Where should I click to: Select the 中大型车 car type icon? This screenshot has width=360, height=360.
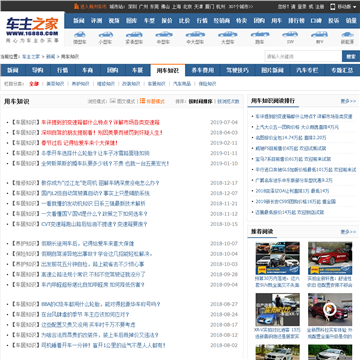pyautogui.click(x=195, y=37)
